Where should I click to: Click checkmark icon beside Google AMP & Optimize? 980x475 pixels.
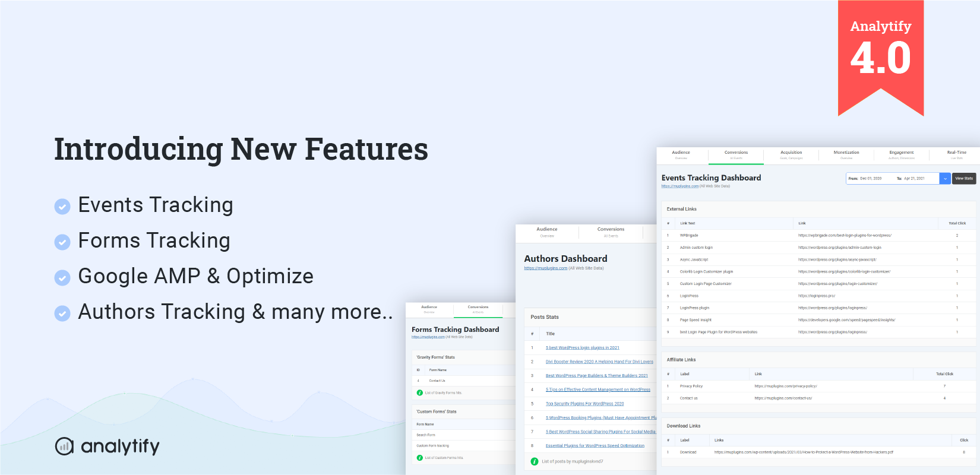[62, 277]
